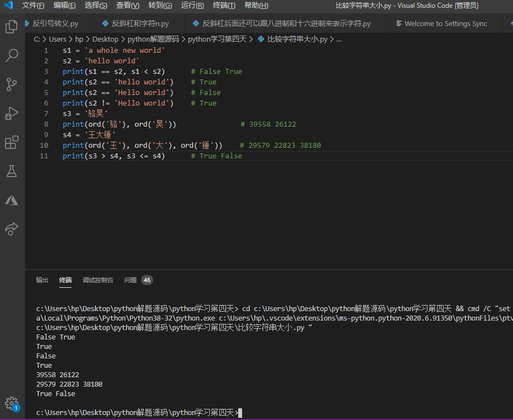Open the Run and Debug view

(12, 113)
